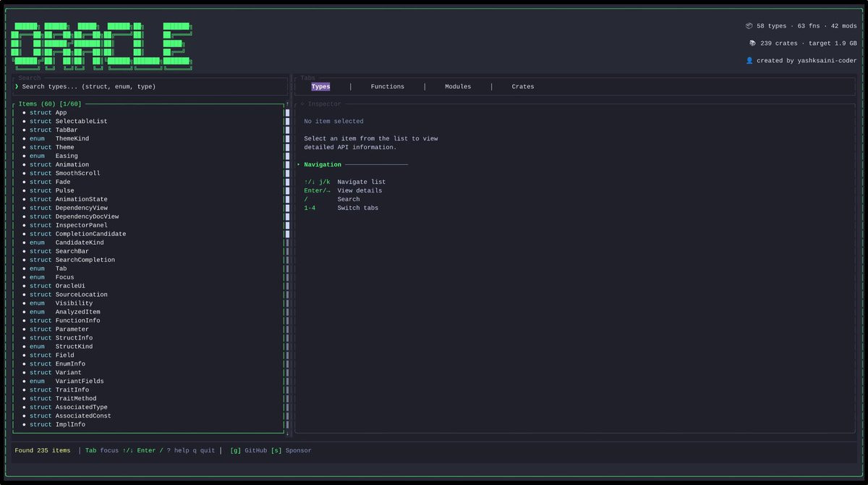This screenshot has height=485, width=868.
Task: Click the search prompt chevron icon
Action: [17, 87]
